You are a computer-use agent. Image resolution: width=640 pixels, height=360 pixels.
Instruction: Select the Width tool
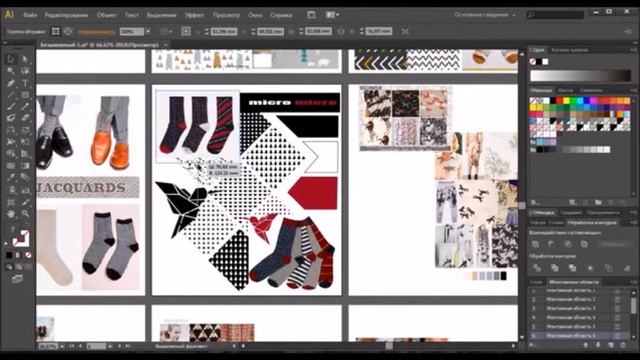11,142
